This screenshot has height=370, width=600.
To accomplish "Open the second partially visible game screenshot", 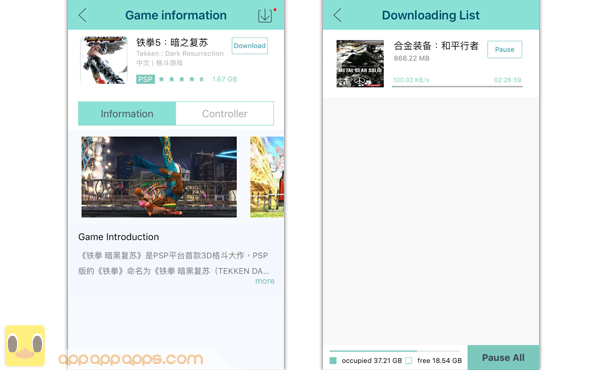I will coord(267,177).
